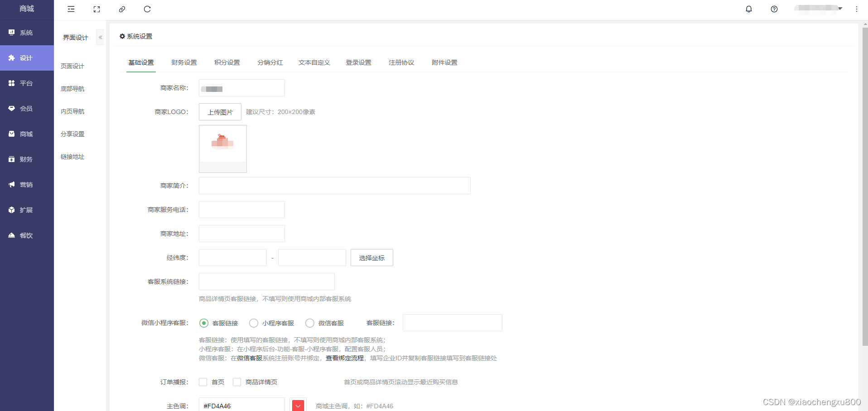
Task: Select the 微信客服 radio button
Action: pyautogui.click(x=310, y=323)
